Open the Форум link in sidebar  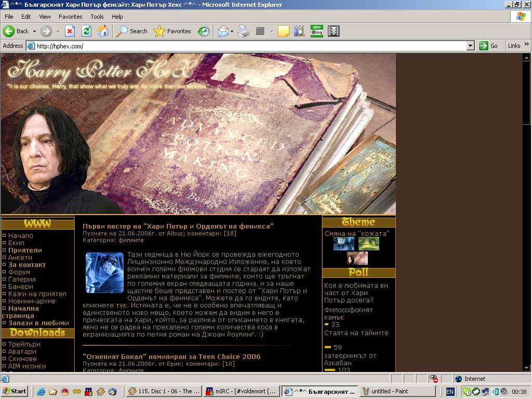click(x=19, y=272)
